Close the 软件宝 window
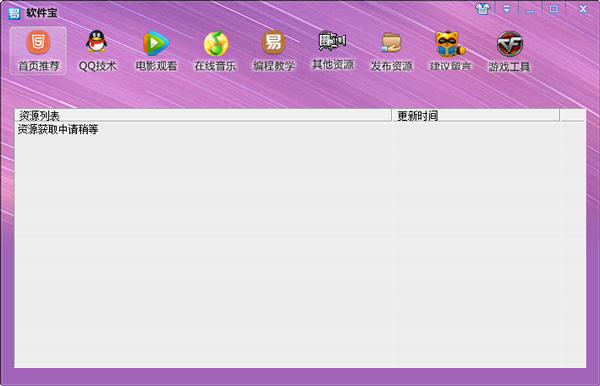600x386 pixels. [583, 8]
